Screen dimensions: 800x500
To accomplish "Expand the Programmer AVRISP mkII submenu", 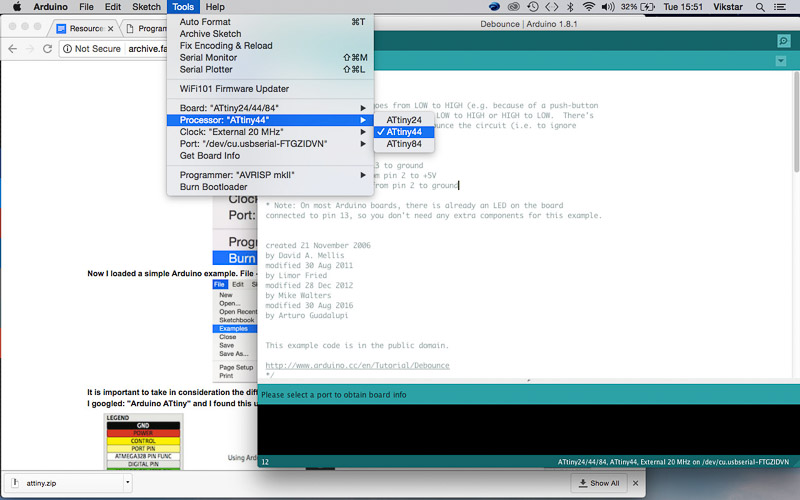I will tap(270, 175).
